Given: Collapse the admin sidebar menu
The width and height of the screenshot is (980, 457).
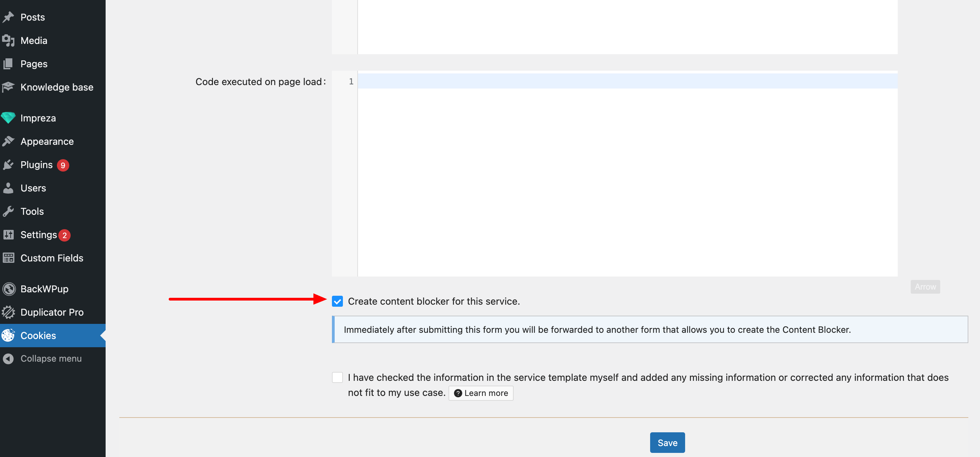Looking at the screenshot, I should coord(51,359).
